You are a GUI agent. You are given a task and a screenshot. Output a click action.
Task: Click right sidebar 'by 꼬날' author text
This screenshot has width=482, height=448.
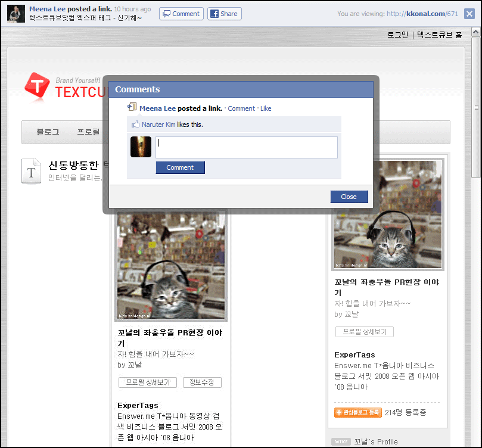click(346, 315)
